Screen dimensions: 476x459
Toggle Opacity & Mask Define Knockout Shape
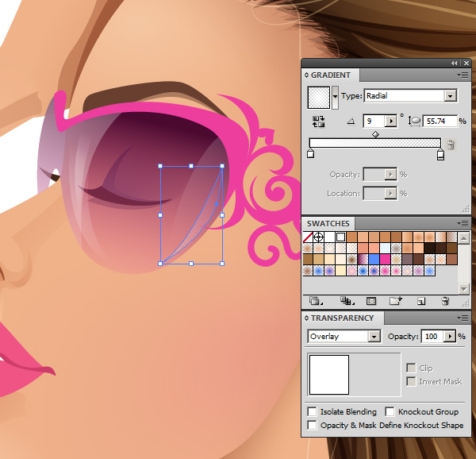tap(313, 425)
